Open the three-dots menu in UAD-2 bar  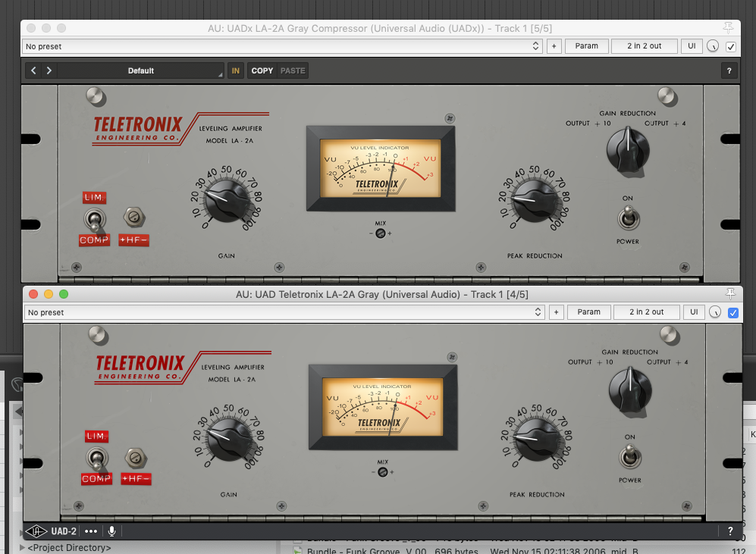[x=91, y=531]
